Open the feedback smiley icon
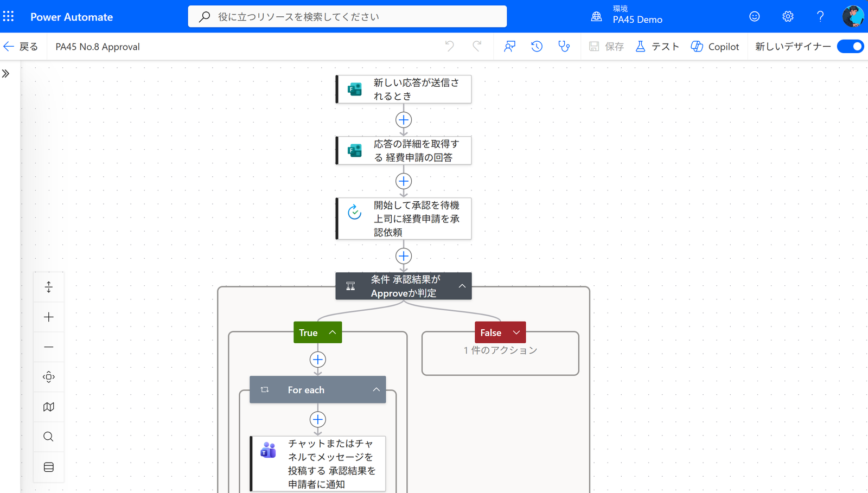This screenshot has width=868, height=493. (754, 16)
